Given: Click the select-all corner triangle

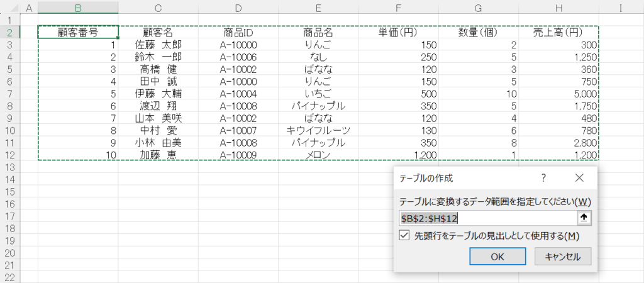Looking at the screenshot, I should coord(11,8).
